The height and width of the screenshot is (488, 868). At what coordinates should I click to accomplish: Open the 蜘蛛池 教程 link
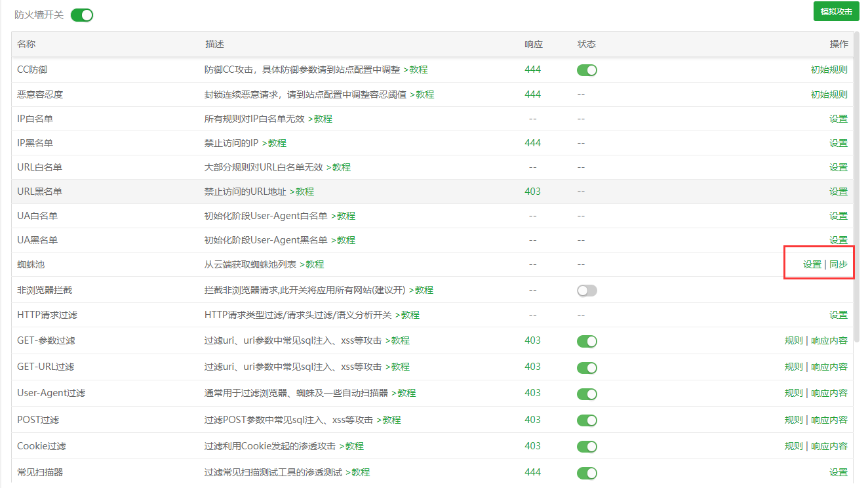312,264
